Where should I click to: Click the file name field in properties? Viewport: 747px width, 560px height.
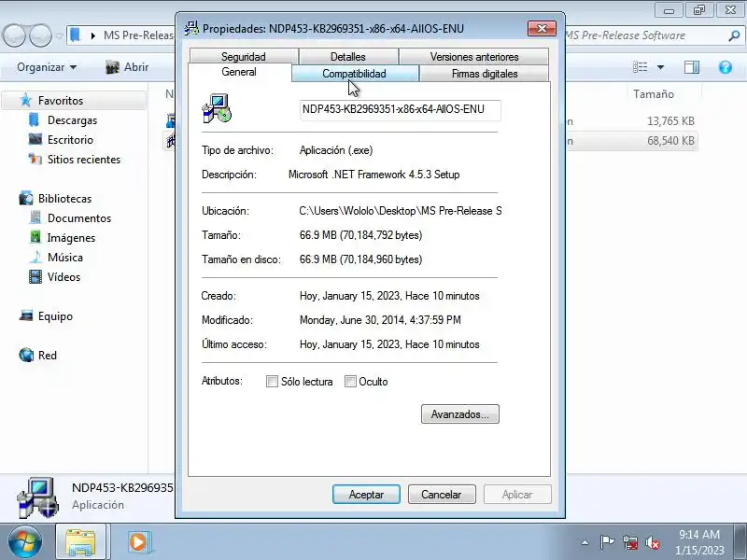(401, 109)
